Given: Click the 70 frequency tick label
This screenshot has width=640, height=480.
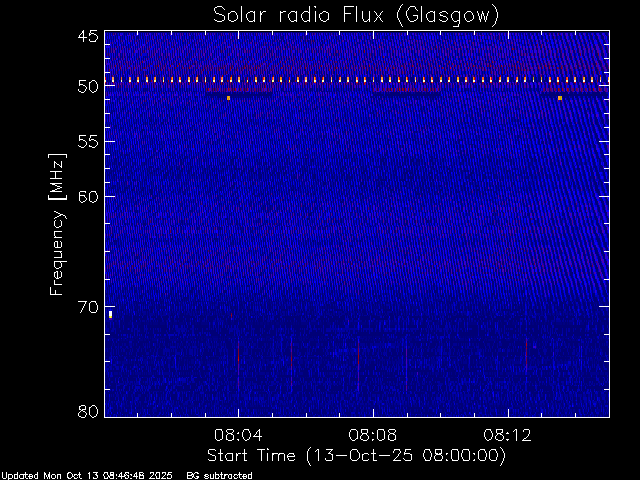Looking at the screenshot, I should click(88, 307).
